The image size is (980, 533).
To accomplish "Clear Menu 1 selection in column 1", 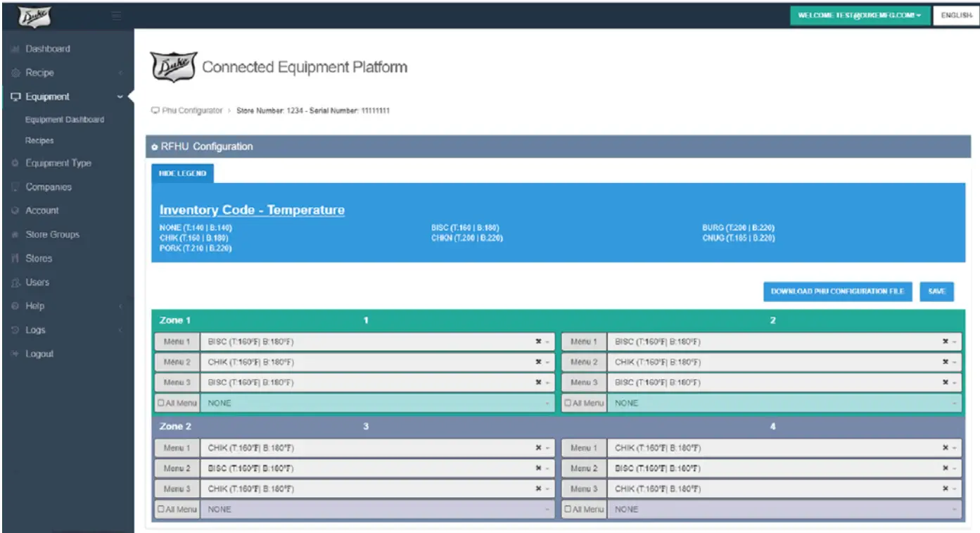I will (538, 341).
